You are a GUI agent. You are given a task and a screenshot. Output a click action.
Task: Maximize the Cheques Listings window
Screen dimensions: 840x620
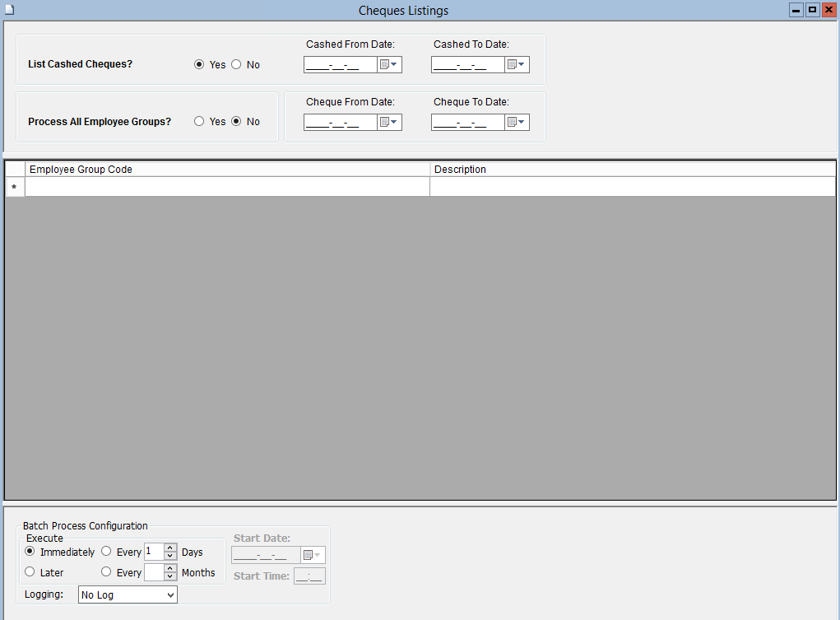tap(812, 10)
